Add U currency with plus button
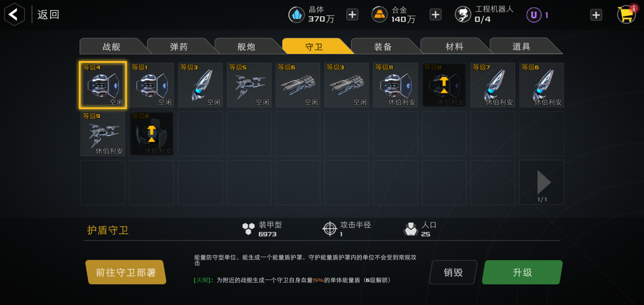Screen dimensions: 644x305 pos(596,15)
